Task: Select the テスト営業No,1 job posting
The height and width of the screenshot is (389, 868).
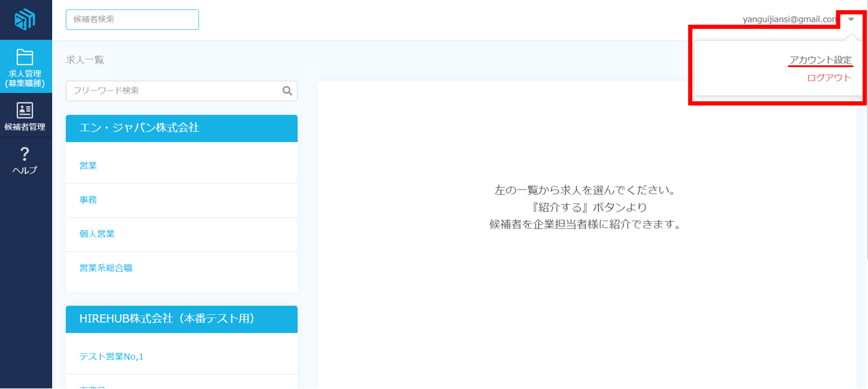Action: 111,357
